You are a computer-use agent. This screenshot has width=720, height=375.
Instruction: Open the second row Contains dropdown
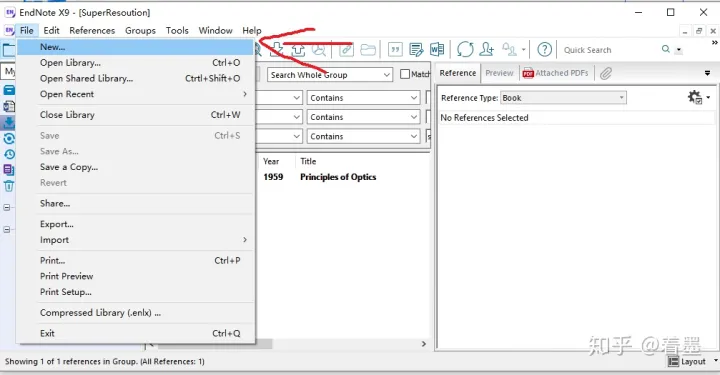[363, 117]
